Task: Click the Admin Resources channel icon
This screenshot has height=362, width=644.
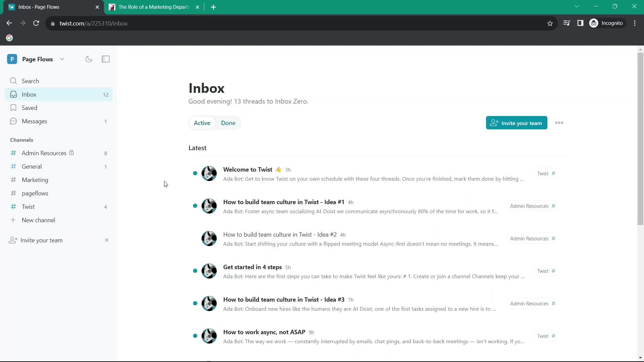Action: tap(13, 153)
